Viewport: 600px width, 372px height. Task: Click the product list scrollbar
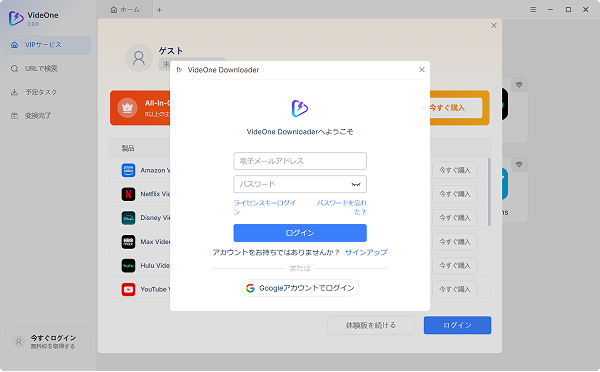(x=489, y=192)
